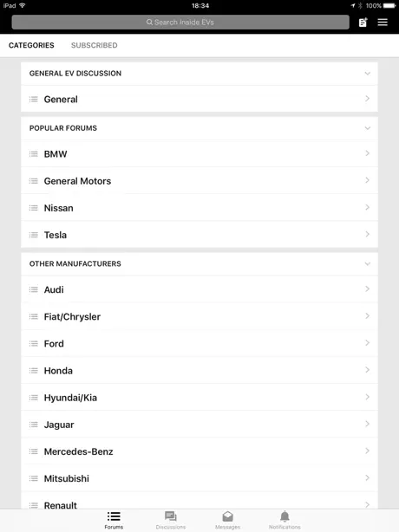This screenshot has height=532, width=399.
Task: Click the chevron on the Jaguar row
Action: point(368,424)
